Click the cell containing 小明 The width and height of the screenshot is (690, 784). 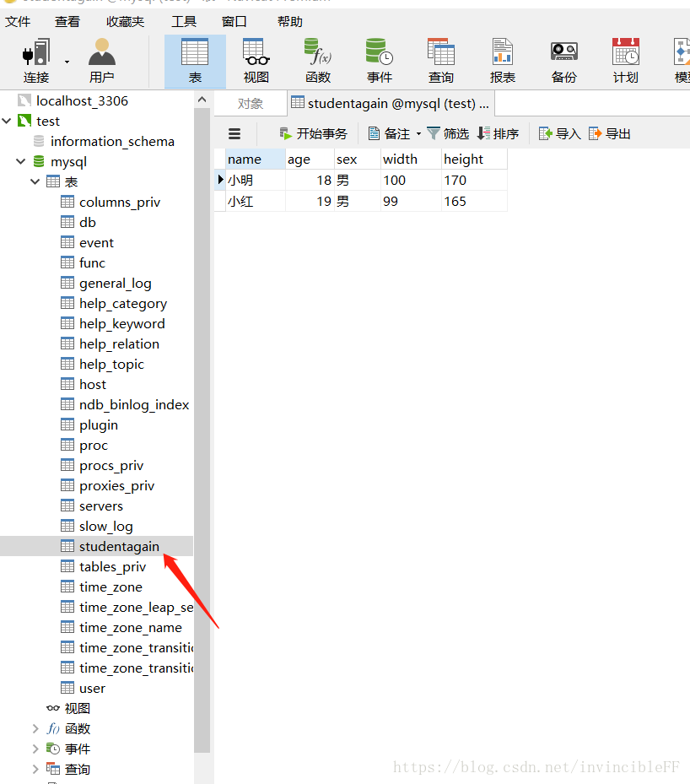click(256, 180)
